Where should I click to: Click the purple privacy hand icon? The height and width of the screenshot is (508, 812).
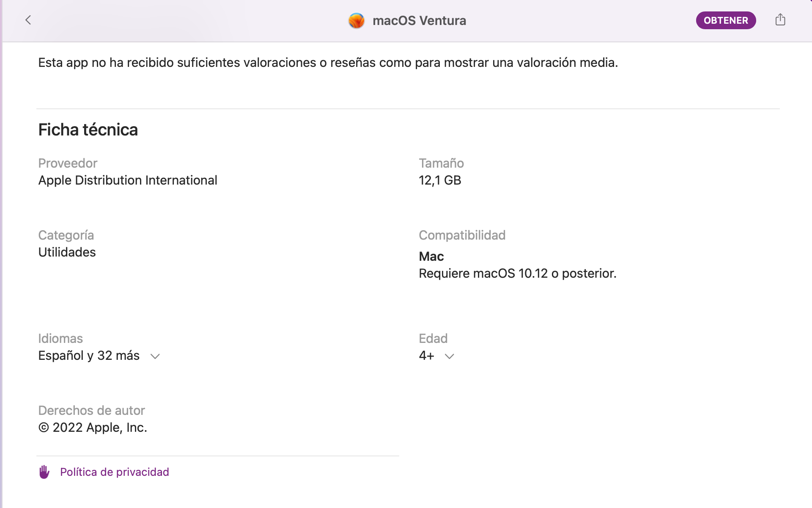coord(44,472)
